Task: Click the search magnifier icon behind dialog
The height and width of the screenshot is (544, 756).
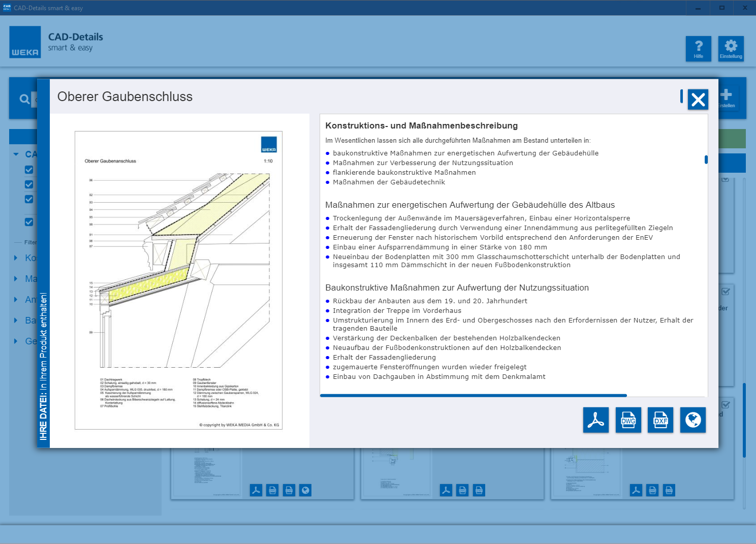Action: point(24,99)
